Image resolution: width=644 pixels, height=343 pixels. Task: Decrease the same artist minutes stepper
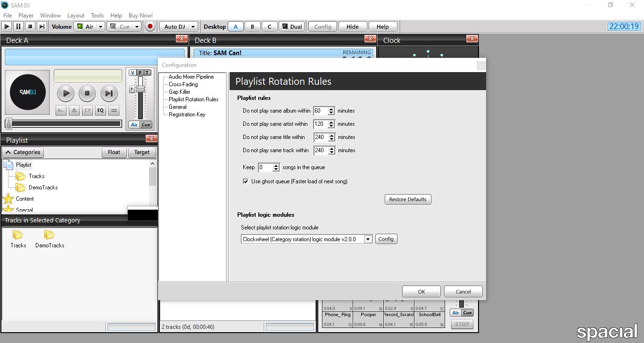click(331, 126)
